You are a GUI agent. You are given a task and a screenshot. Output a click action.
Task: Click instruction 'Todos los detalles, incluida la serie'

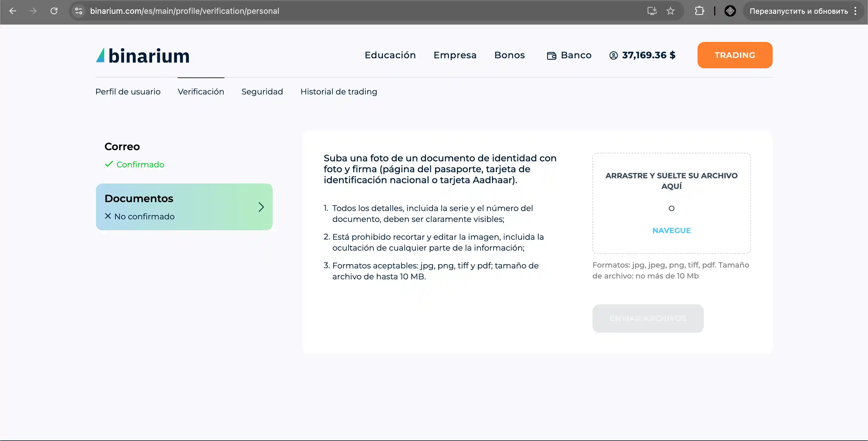pyautogui.click(x=432, y=213)
